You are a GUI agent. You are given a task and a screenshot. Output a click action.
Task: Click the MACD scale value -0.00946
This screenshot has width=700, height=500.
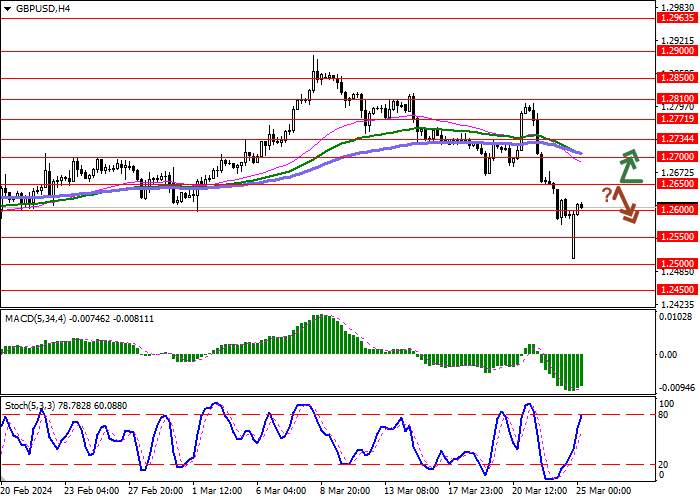pos(677,387)
